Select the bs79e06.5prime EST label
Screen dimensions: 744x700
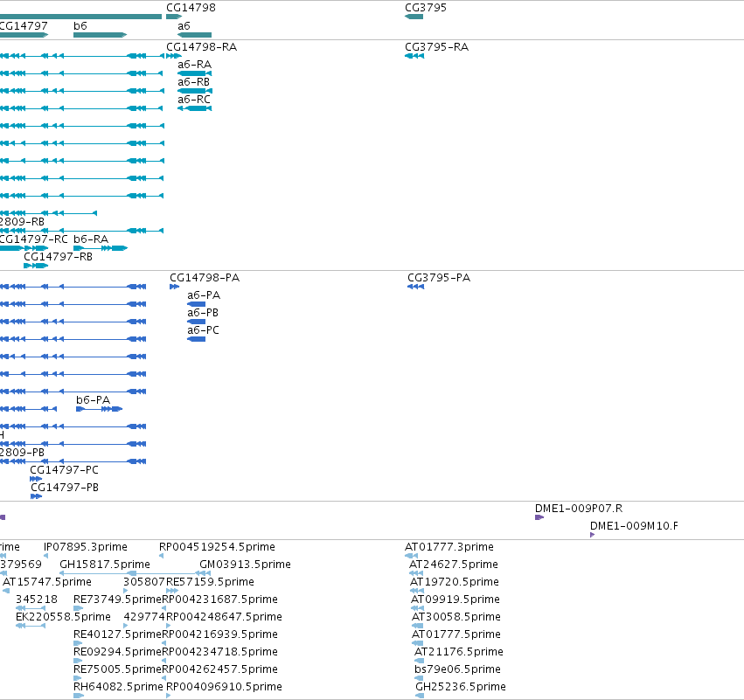[457, 669]
